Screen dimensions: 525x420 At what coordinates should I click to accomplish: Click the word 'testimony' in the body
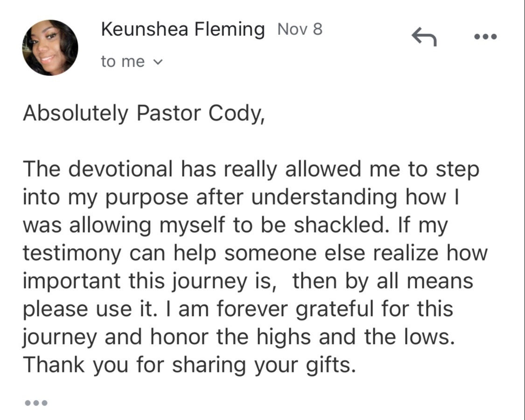point(72,253)
